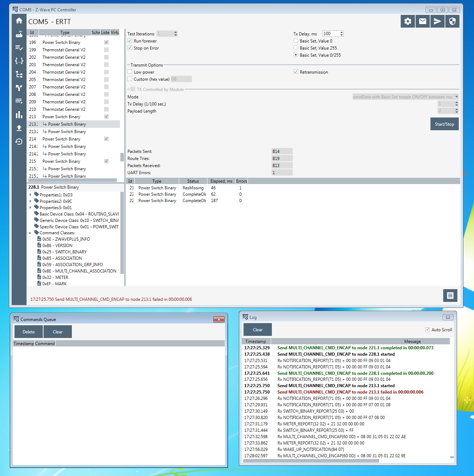Collapse the Command Classes node
The image size is (474, 476).
(x=30, y=233)
